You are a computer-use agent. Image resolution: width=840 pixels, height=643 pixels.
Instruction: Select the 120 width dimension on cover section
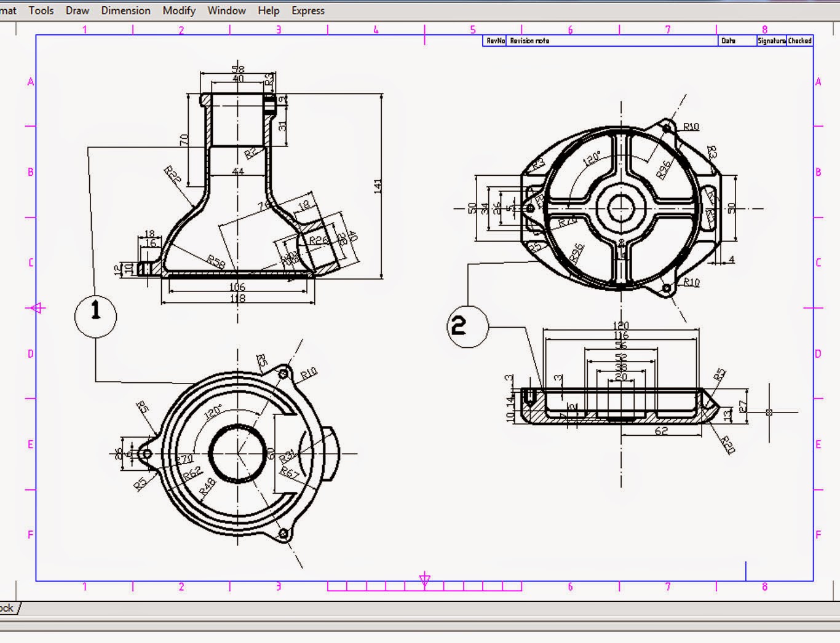pyautogui.click(x=621, y=325)
